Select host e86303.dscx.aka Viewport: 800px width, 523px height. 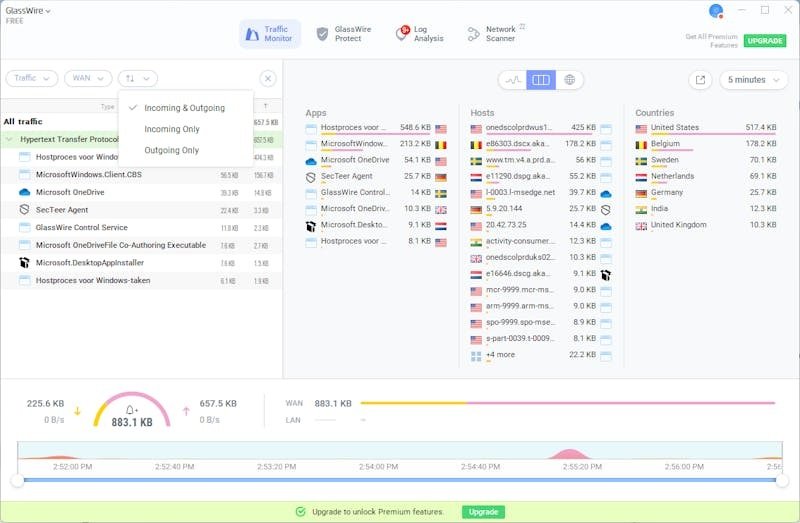point(517,143)
